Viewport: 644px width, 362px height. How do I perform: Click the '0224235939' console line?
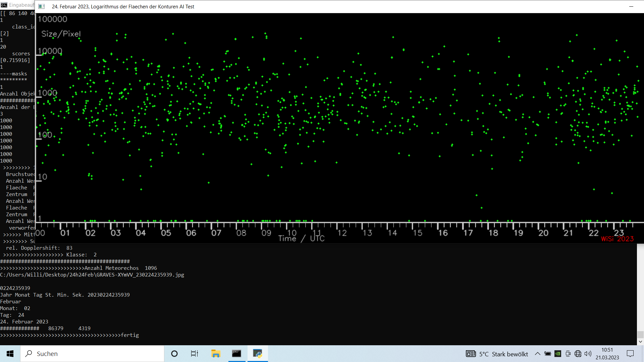(x=15, y=288)
